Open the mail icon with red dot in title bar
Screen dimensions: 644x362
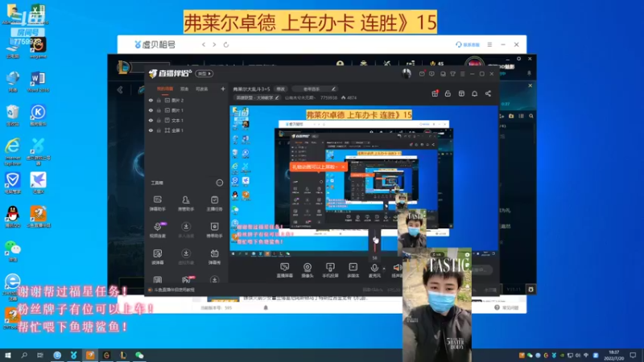422,74
